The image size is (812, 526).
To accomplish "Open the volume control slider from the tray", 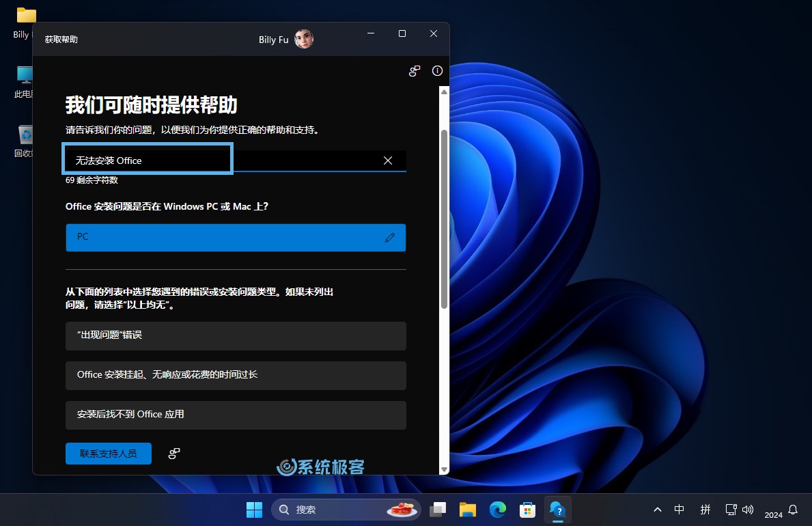I will click(748, 510).
